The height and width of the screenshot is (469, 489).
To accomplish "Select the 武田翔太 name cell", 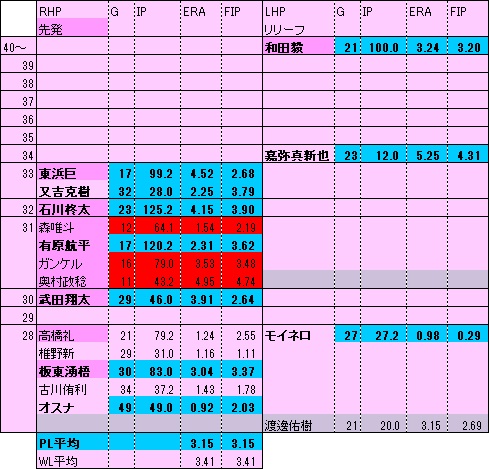I will (x=72, y=298).
